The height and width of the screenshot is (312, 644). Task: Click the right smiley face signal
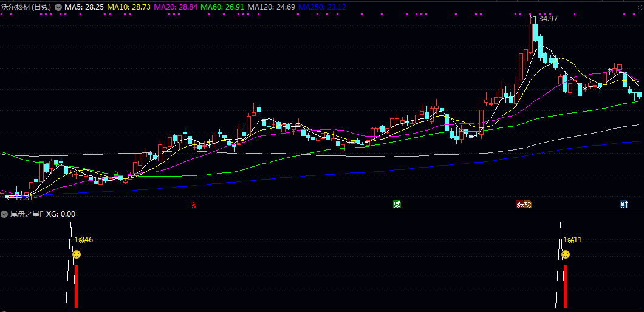pos(566,254)
